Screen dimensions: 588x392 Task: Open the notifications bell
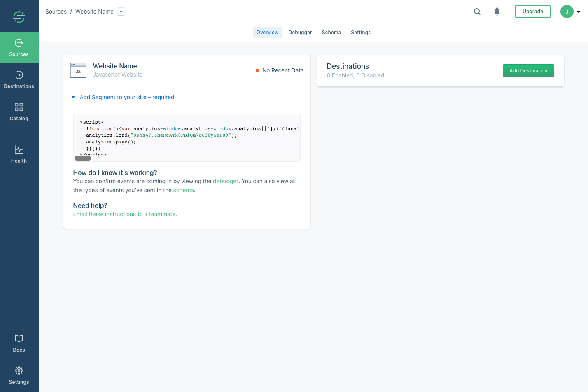pos(497,12)
